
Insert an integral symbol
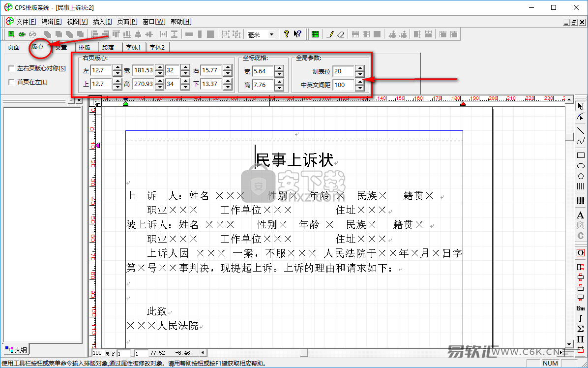point(581,318)
